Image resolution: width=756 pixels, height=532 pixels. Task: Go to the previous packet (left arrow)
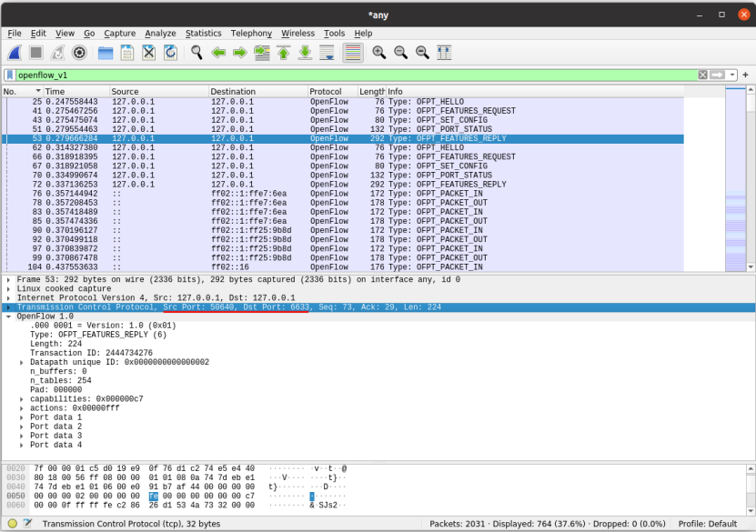pos(218,53)
